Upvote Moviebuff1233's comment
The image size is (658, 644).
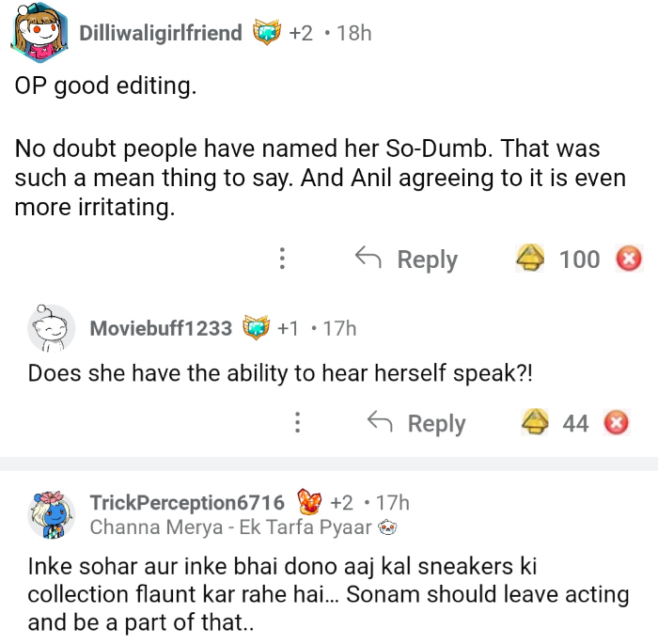[536, 423]
